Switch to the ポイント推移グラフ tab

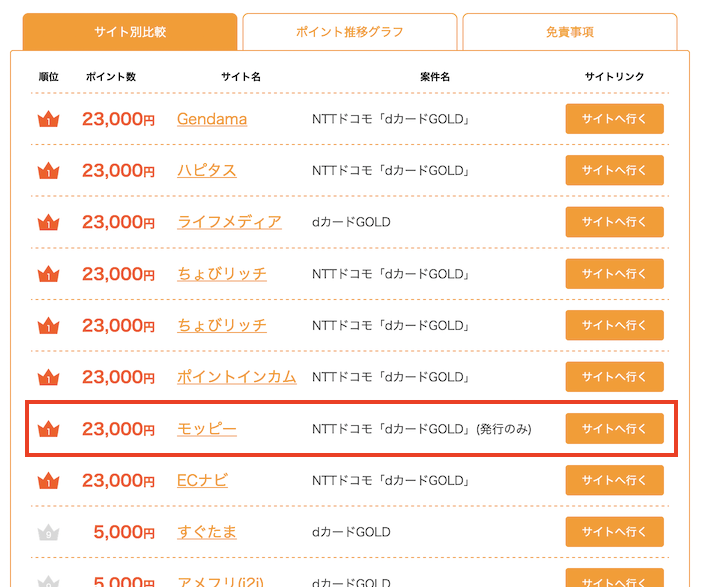pyautogui.click(x=350, y=32)
